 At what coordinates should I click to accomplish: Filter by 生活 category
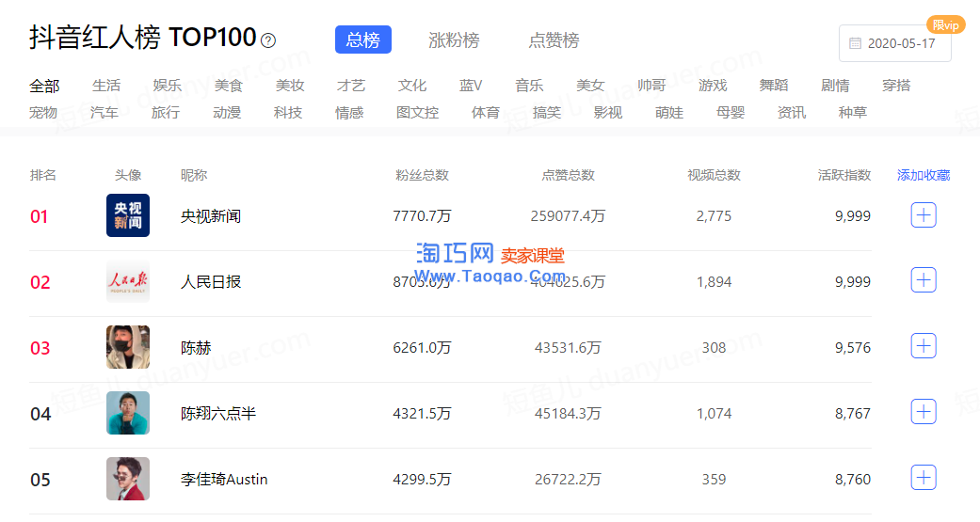[x=106, y=86]
